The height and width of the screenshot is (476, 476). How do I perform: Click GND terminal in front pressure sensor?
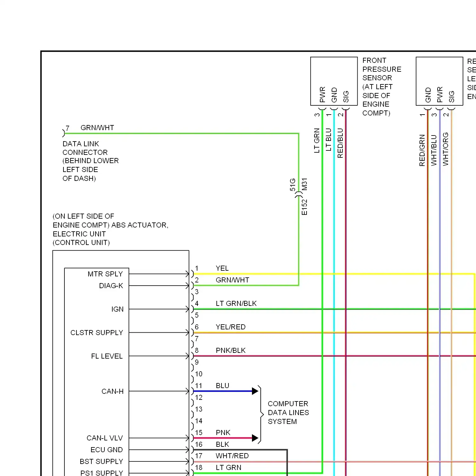tap(334, 95)
